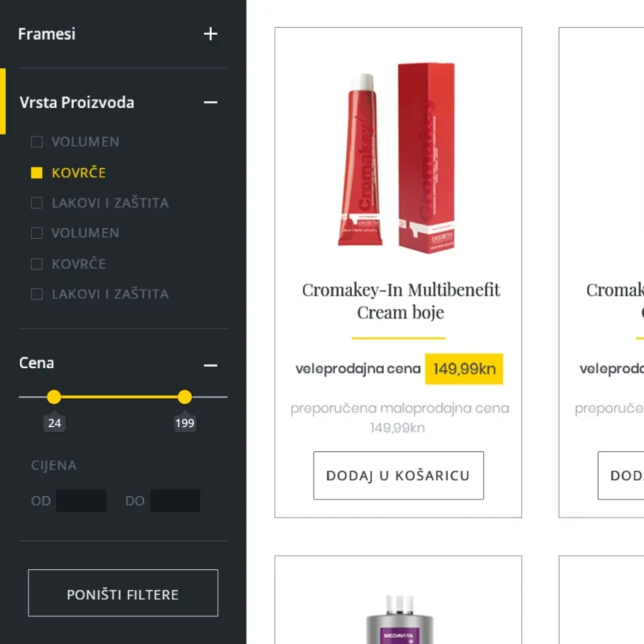Check the first VOLUMEN checkbox
Viewport: 644px width, 644px height.
(x=37, y=142)
